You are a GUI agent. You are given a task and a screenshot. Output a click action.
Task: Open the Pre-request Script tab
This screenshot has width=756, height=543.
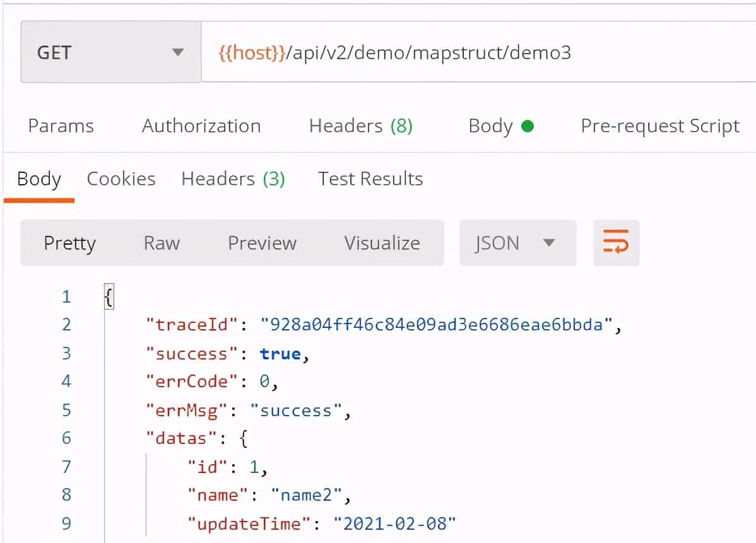pyautogui.click(x=659, y=126)
